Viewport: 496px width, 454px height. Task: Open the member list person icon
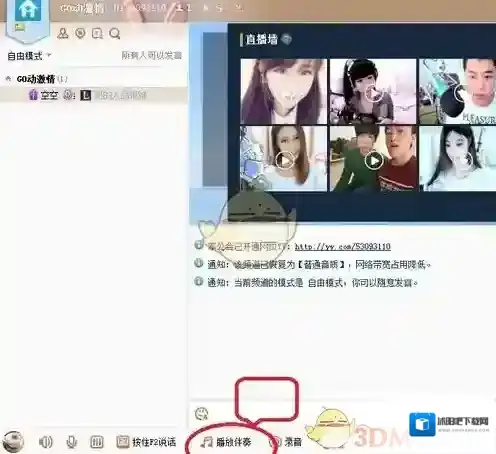63,33
